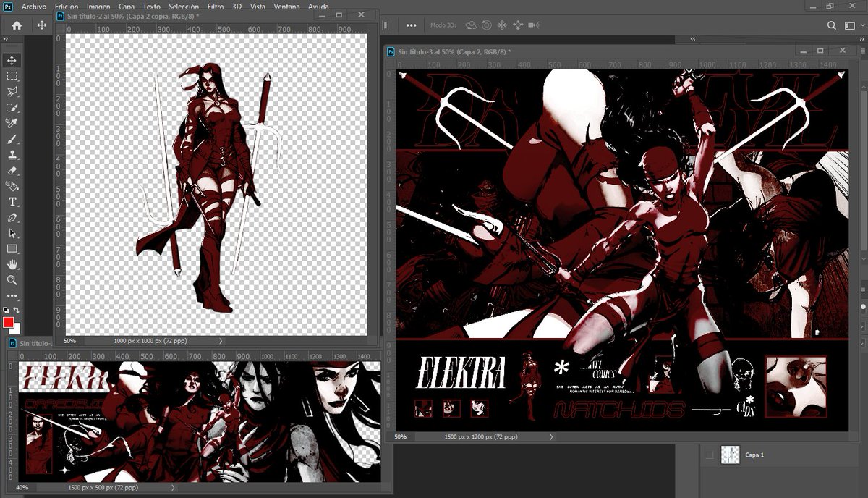Open the Ventana menu
The height and width of the screenshot is (498, 868).
click(287, 6)
